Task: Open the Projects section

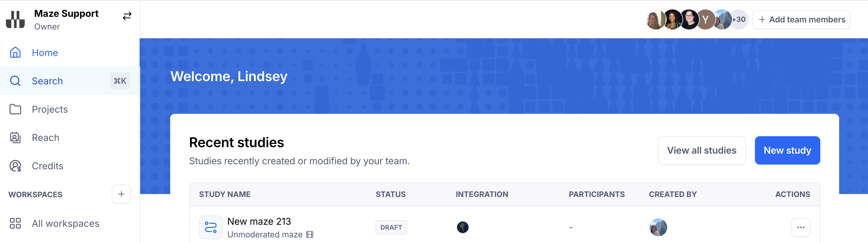Action: click(50, 109)
